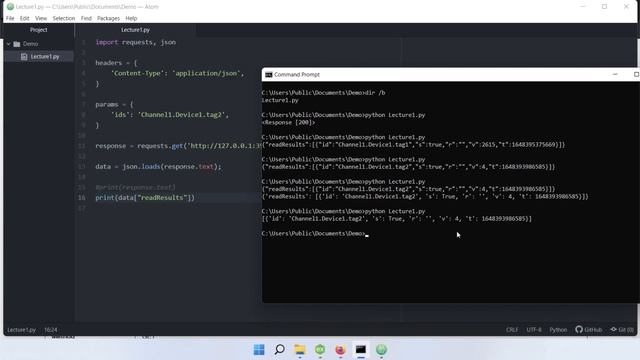Click 'application/json' string in headers
640x360 pixels.
point(206,73)
